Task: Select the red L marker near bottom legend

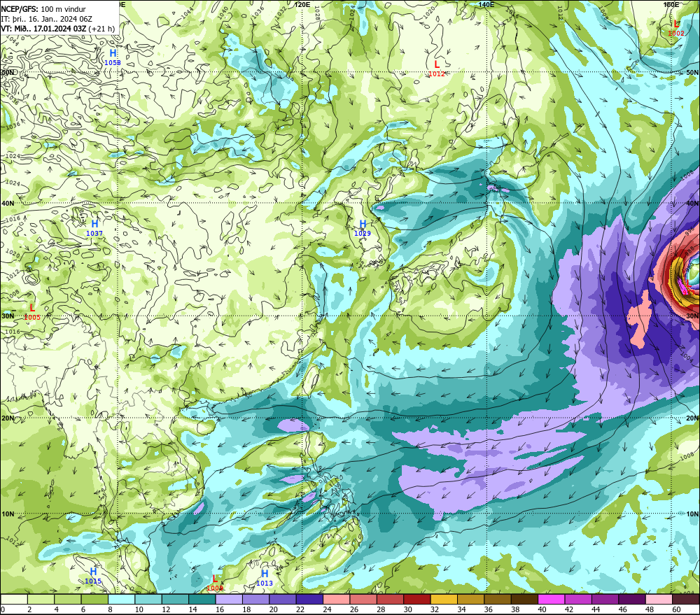Action: coord(215,583)
